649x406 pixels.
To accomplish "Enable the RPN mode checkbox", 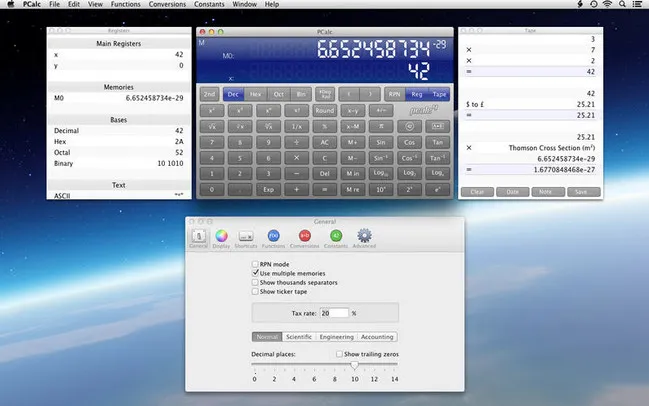I will tap(255, 264).
